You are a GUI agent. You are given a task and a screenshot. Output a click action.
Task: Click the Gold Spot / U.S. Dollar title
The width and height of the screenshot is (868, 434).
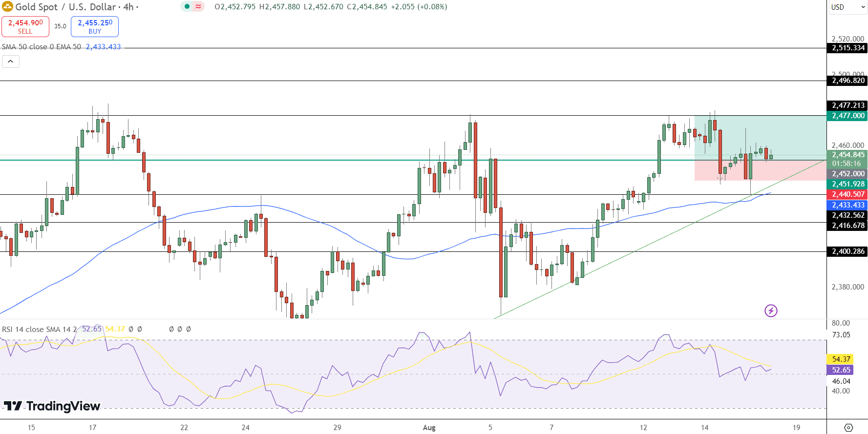click(65, 7)
